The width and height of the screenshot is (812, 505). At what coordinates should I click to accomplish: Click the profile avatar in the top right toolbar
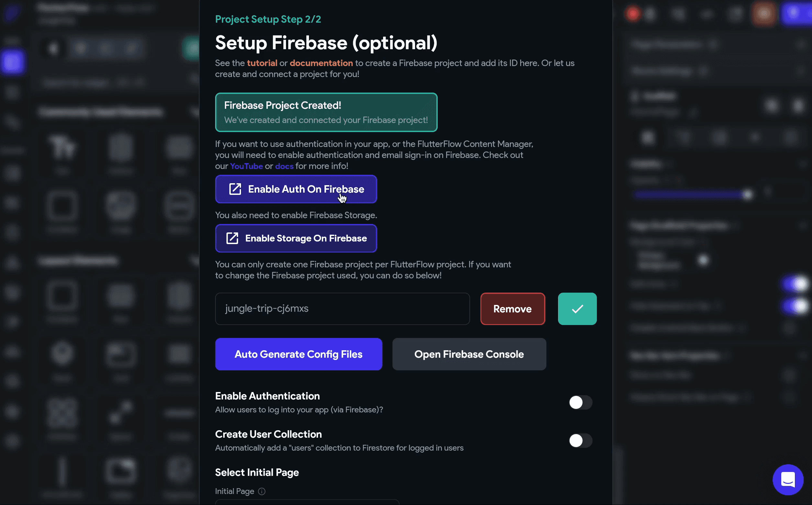(x=763, y=14)
